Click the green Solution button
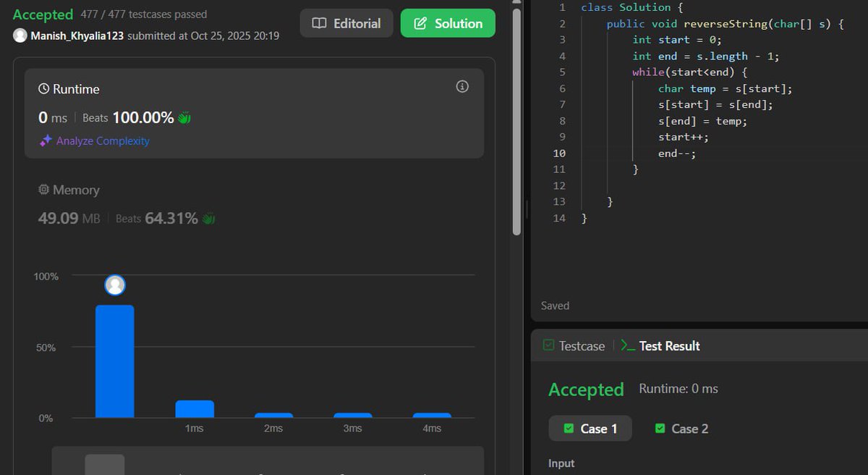The width and height of the screenshot is (868, 475). [448, 23]
